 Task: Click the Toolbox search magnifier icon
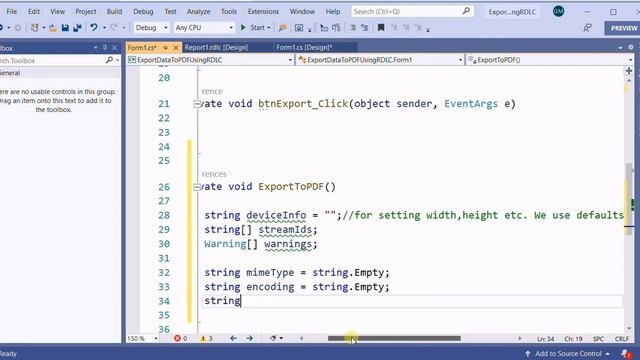(x=109, y=60)
